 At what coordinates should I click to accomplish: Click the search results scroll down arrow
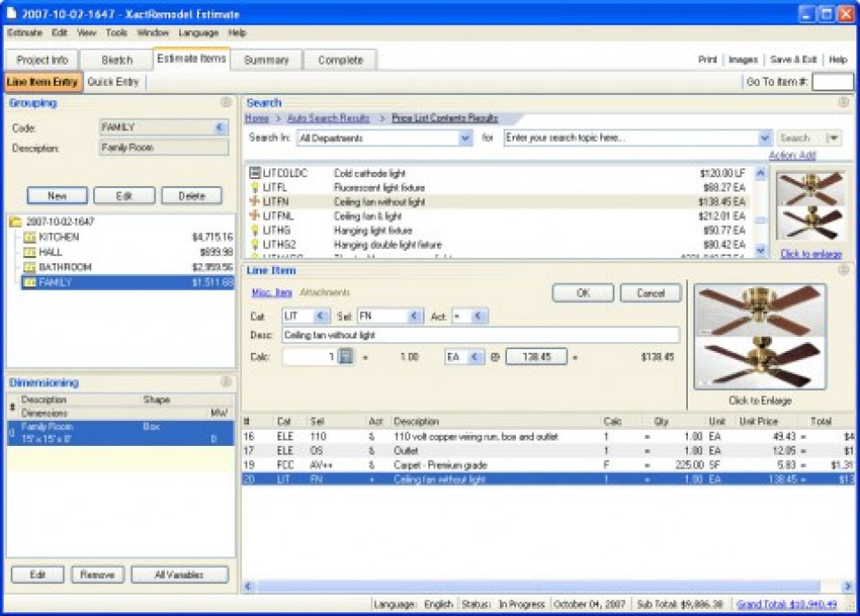(x=760, y=250)
